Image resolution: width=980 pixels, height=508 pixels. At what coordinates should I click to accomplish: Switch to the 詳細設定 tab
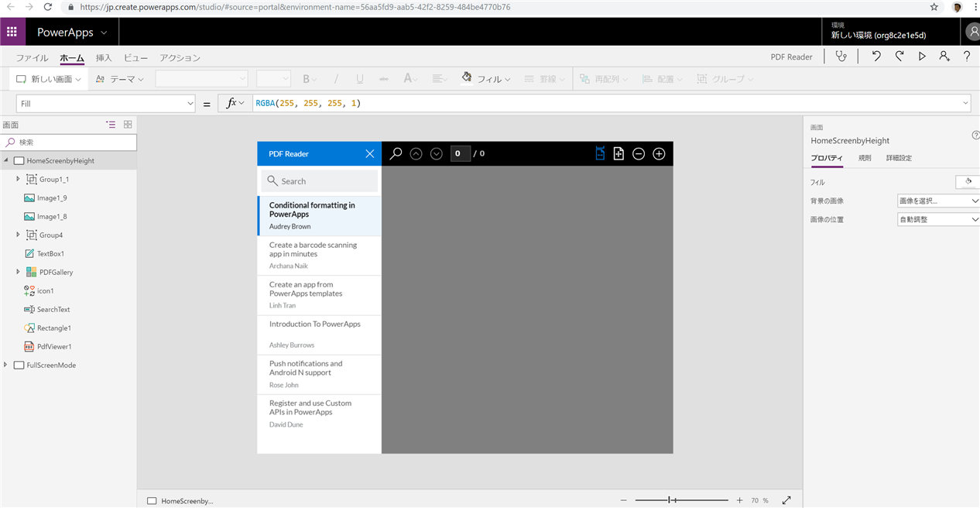pos(899,157)
